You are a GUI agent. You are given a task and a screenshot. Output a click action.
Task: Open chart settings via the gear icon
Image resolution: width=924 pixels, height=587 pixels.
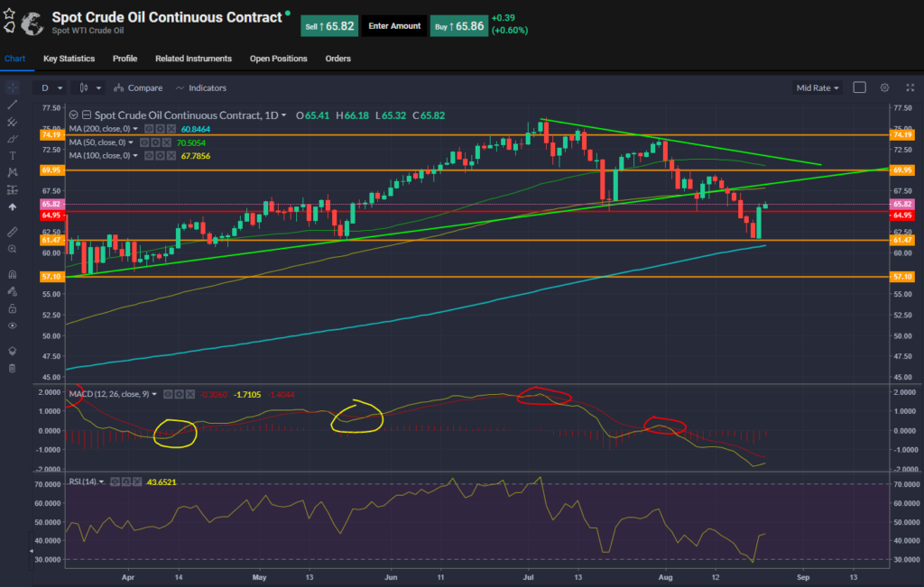coord(885,87)
